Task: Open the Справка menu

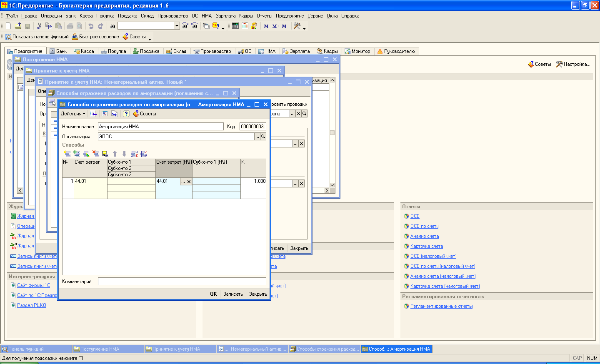Action: click(x=350, y=16)
